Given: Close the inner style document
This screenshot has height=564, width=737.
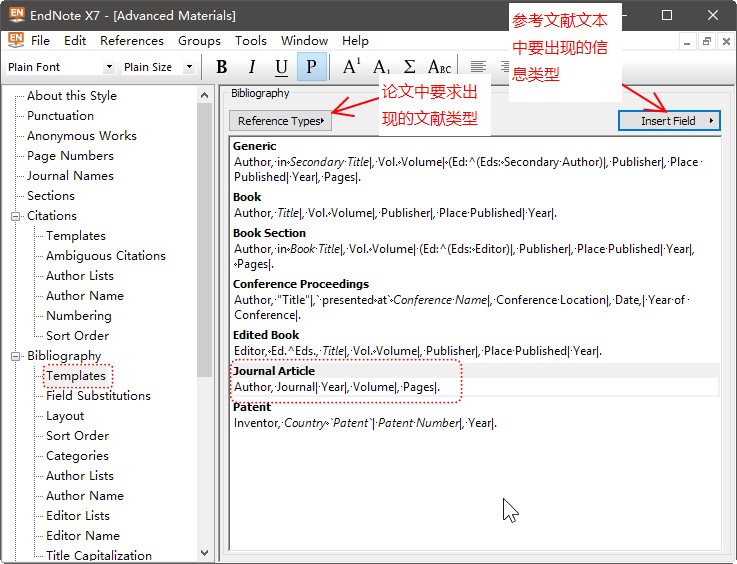Looking at the screenshot, I should click(x=726, y=42).
